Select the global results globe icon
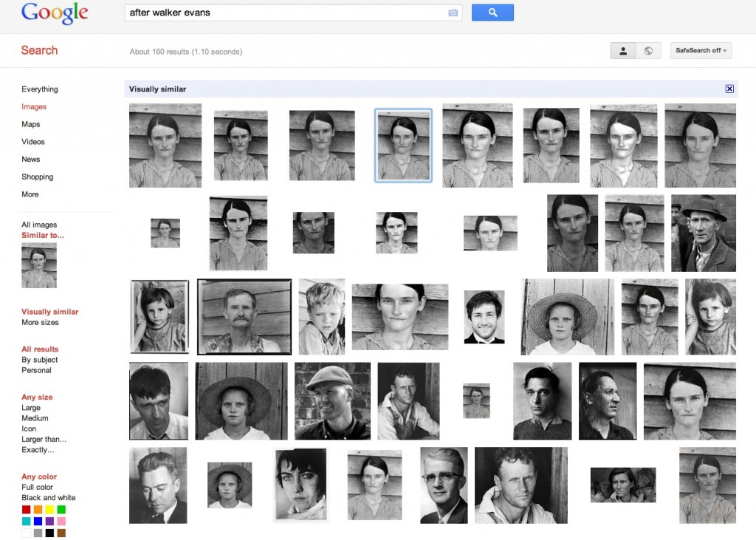The width and height of the screenshot is (756, 540). [648, 51]
